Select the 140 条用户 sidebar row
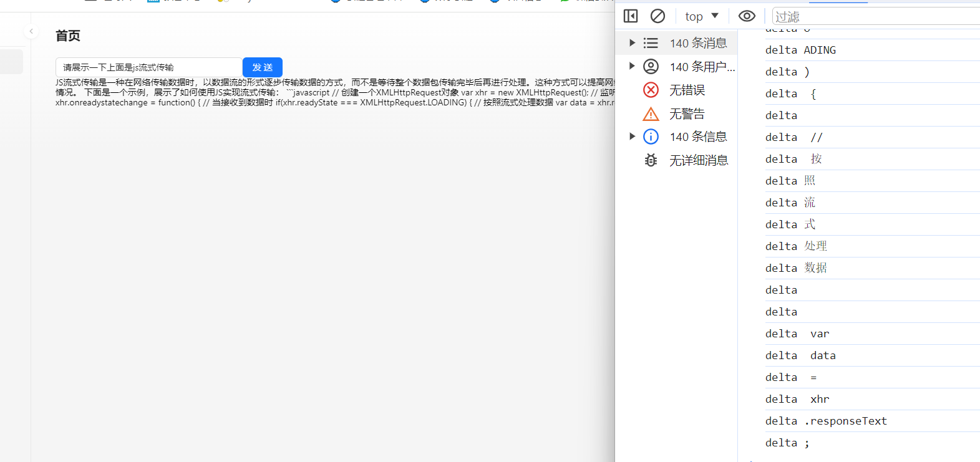 click(676, 66)
